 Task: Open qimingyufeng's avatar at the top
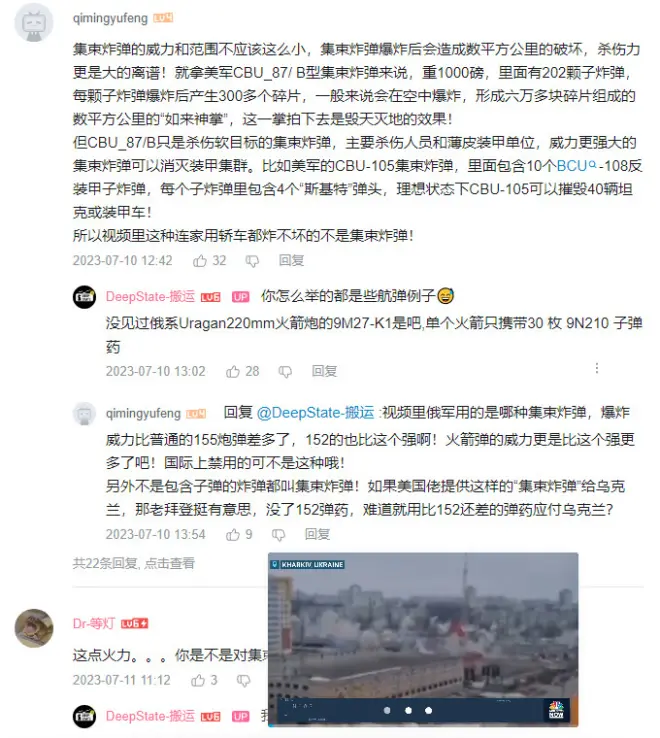33,23
